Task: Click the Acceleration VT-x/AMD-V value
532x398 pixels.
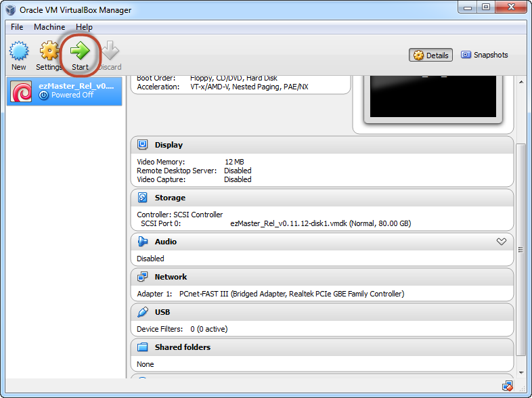Action: point(249,87)
